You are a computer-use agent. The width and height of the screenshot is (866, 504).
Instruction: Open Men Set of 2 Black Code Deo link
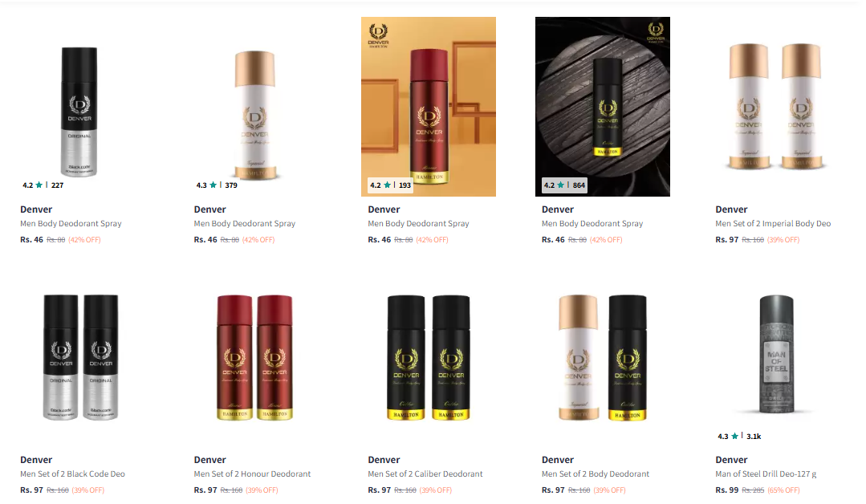(x=72, y=474)
